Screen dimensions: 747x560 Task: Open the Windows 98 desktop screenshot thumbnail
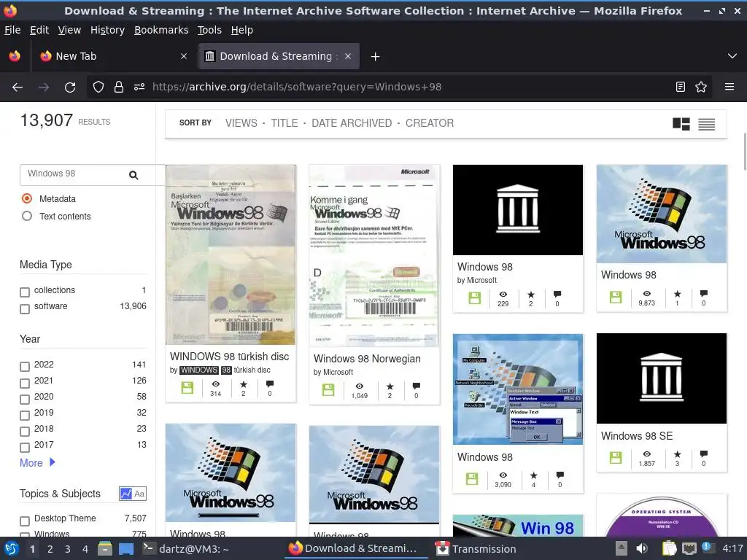point(517,389)
